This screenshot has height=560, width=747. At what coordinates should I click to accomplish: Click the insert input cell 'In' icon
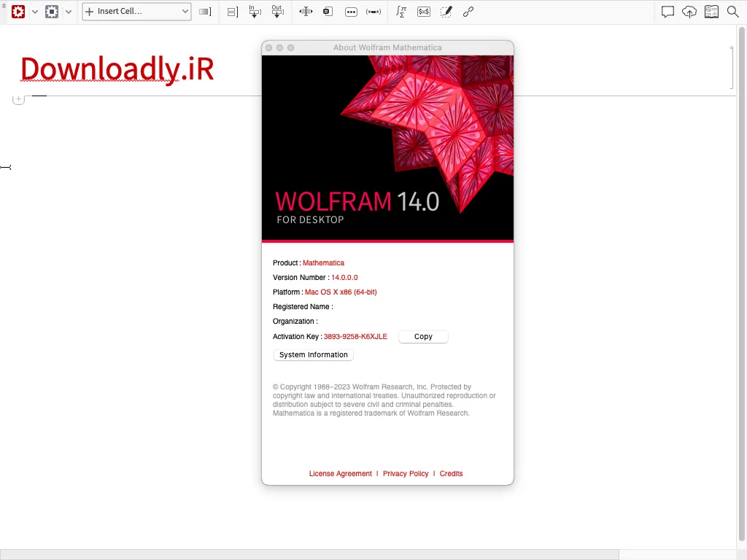[255, 12]
